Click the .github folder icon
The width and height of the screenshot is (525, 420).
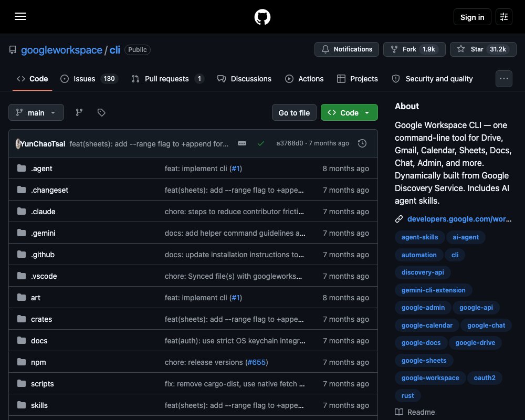click(x=22, y=254)
